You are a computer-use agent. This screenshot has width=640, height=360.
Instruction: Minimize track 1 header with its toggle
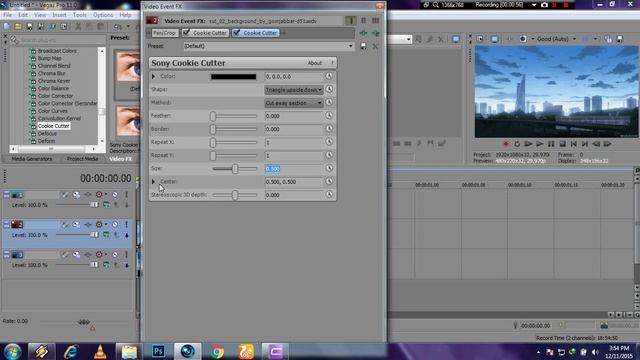pyautogui.click(x=6, y=195)
